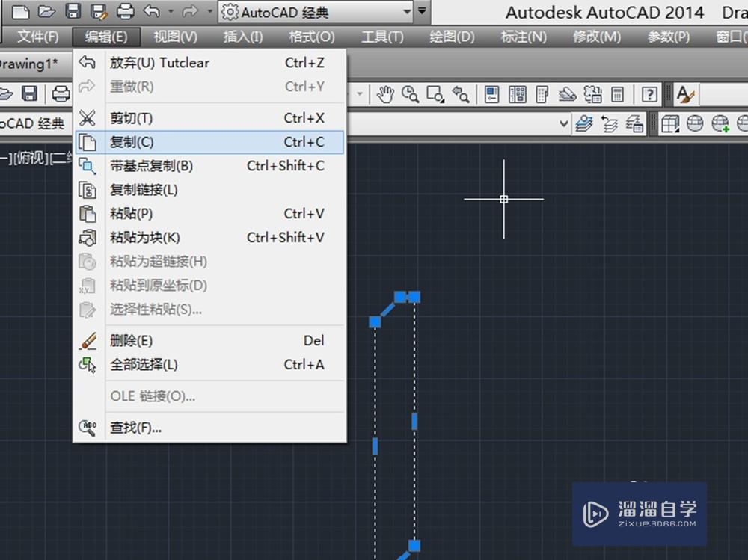748x560 pixels.
Task: Open the Layer States Manager icon
Action: click(634, 125)
